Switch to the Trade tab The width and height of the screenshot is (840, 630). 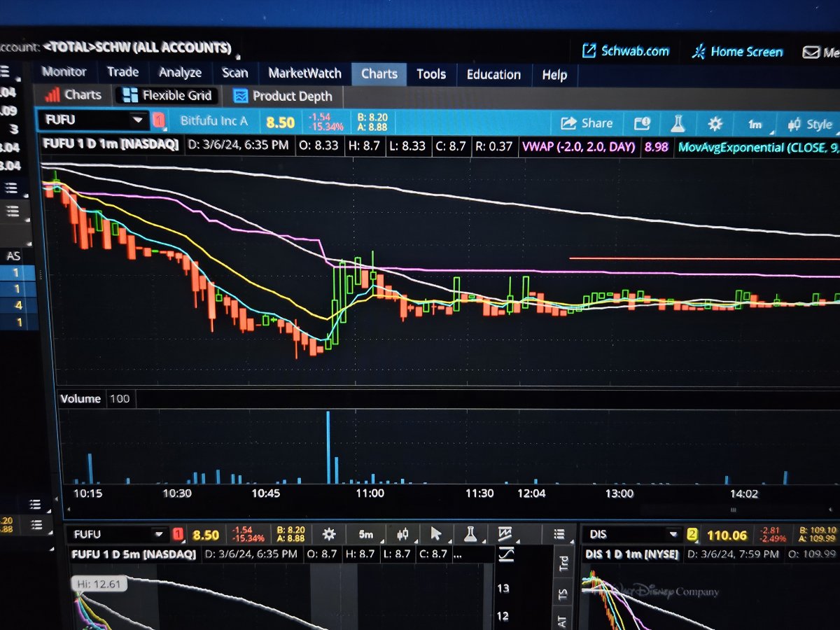click(123, 71)
